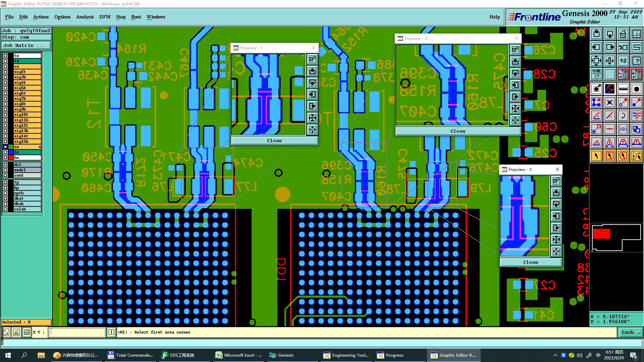The height and width of the screenshot is (362, 644).
Task: Open the help question mark tool
Action: click(x=636, y=61)
